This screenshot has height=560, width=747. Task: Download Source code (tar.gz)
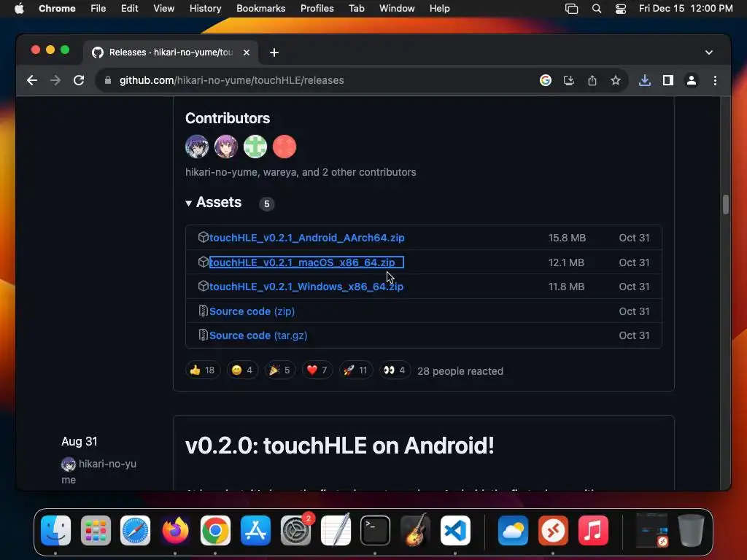tap(258, 335)
